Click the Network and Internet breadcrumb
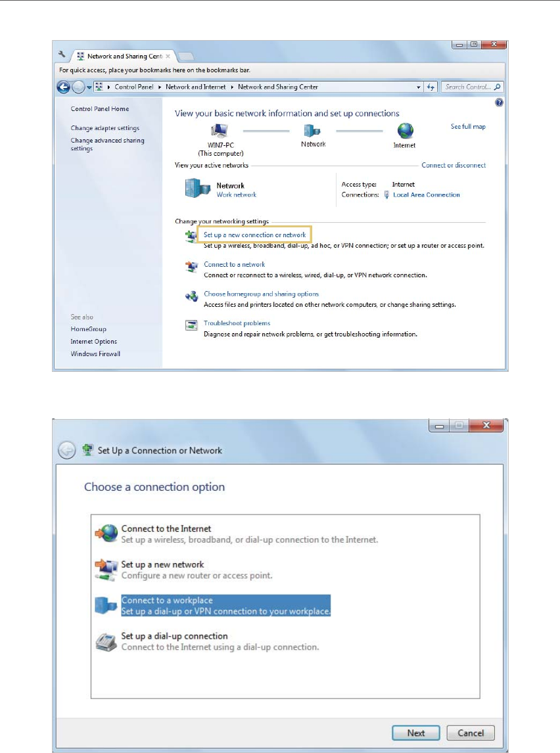Image resolution: width=560 pixels, height=753 pixels. (195, 87)
